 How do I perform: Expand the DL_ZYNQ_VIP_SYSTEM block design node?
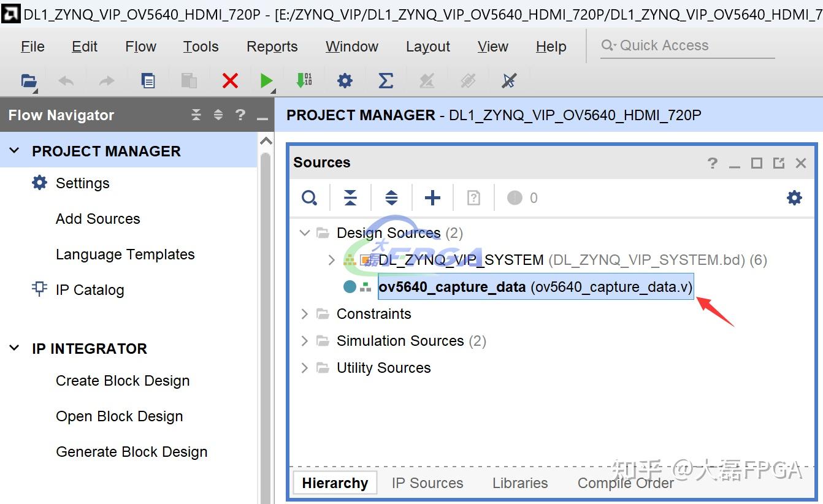(332, 260)
